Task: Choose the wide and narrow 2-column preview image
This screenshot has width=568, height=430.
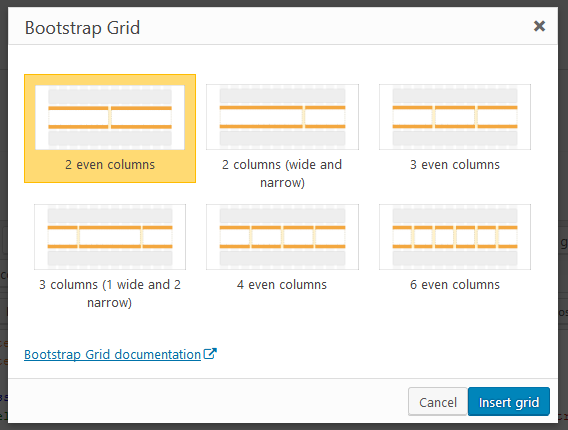Action: (x=282, y=117)
